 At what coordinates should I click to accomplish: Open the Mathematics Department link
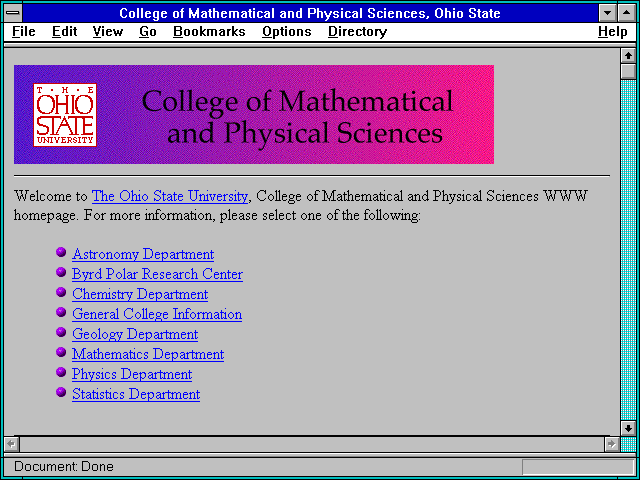(x=148, y=354)
